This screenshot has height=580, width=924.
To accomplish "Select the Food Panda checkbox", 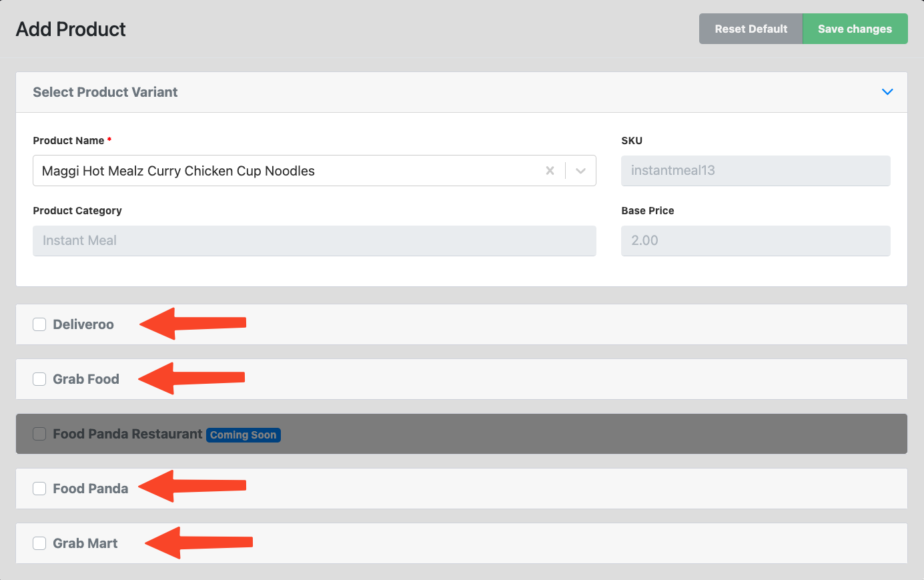I will 40,489.
